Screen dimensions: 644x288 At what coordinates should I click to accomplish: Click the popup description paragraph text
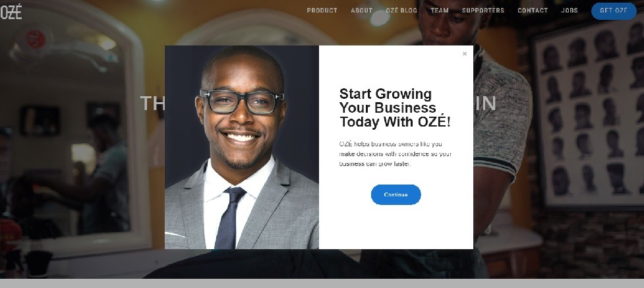coord(395,154)
